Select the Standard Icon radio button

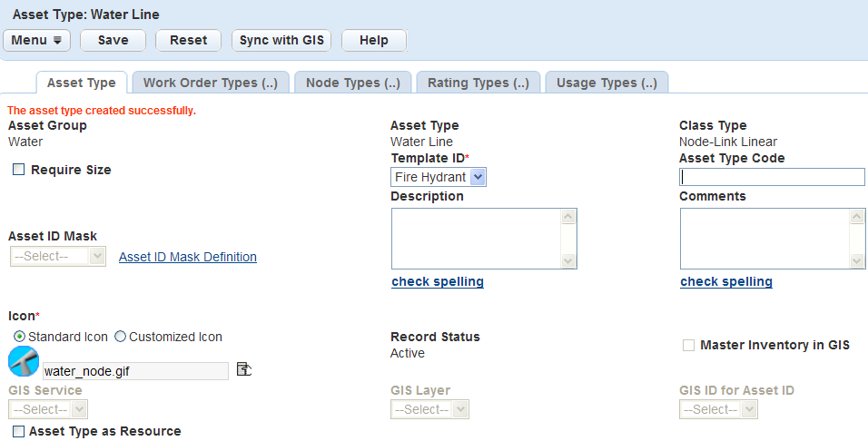coord(20,337)
